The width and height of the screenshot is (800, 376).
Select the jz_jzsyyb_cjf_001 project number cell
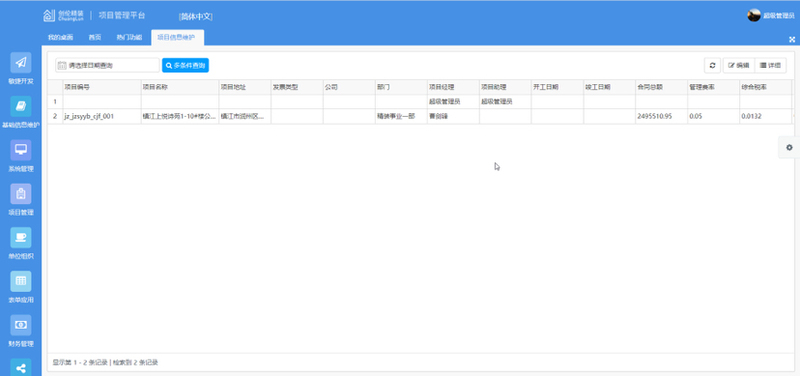(102, 116)
